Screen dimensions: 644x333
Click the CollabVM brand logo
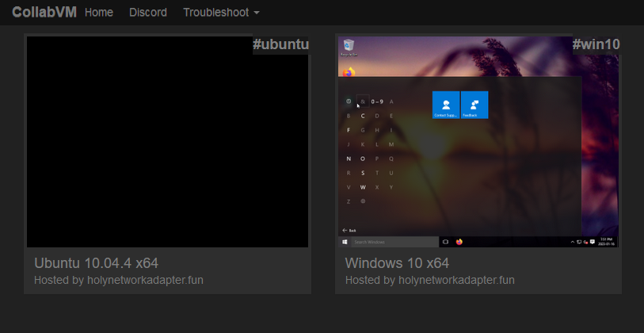43,13
